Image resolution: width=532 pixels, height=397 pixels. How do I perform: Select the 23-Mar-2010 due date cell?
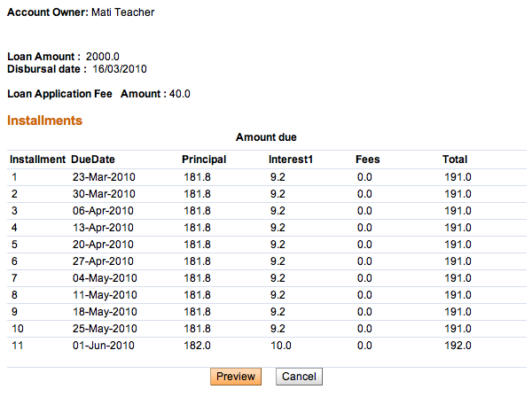[x=102, y=177]
